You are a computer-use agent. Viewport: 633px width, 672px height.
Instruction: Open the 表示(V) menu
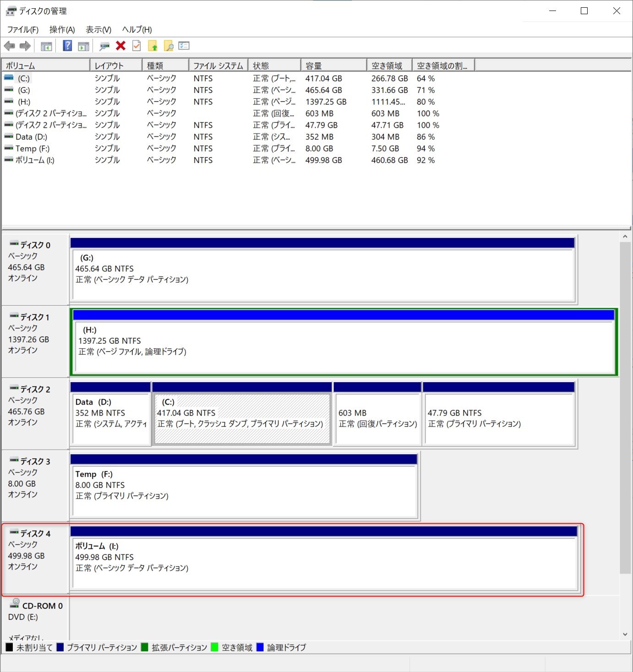(x=98, y=30)
